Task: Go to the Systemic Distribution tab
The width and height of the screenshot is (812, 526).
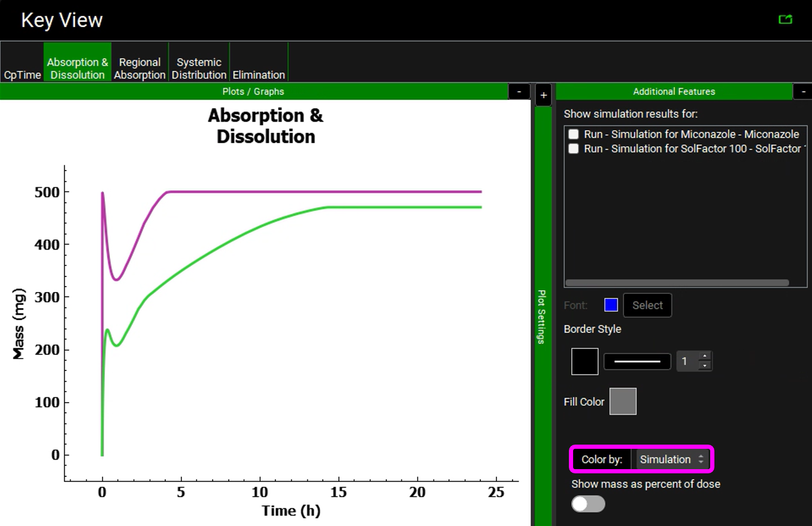Action: (199, 68)
